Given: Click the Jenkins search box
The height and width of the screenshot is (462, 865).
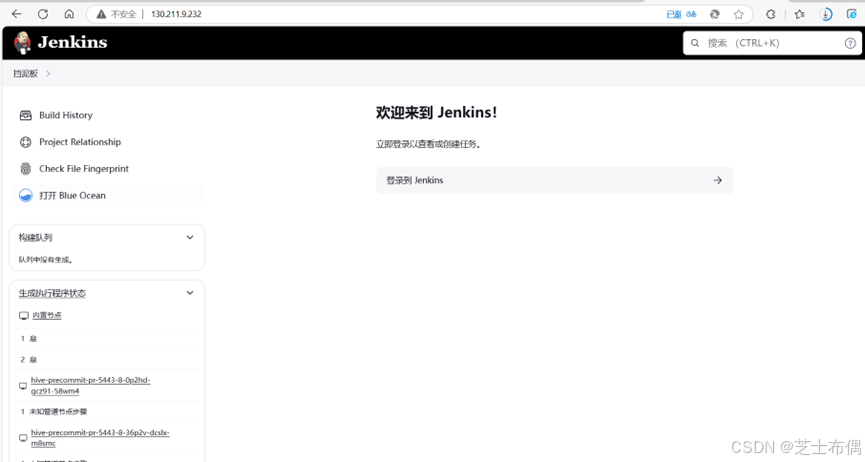Looking at the screenshot, I should coord(772,43).
